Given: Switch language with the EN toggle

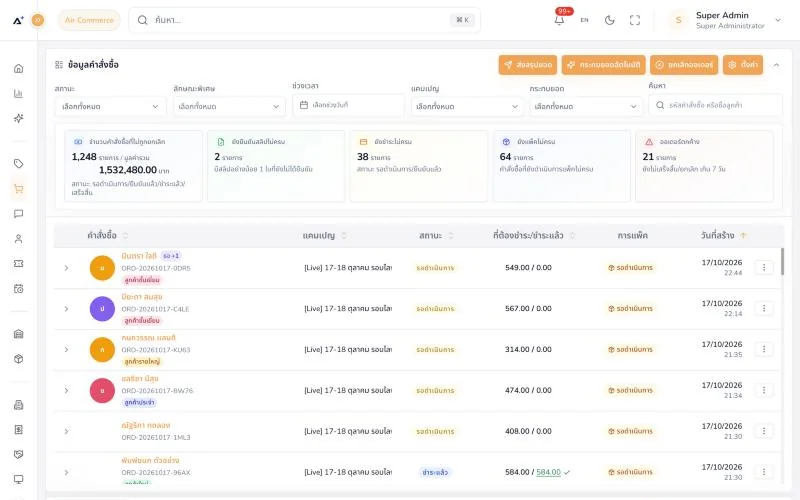Looking at the screenshot, I should 584,20.
